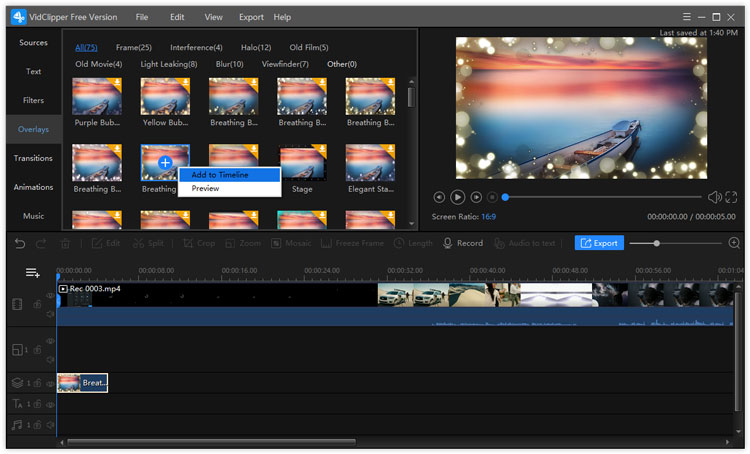
Task: Click the Stop button under the preview
Action: click(492, 197)
